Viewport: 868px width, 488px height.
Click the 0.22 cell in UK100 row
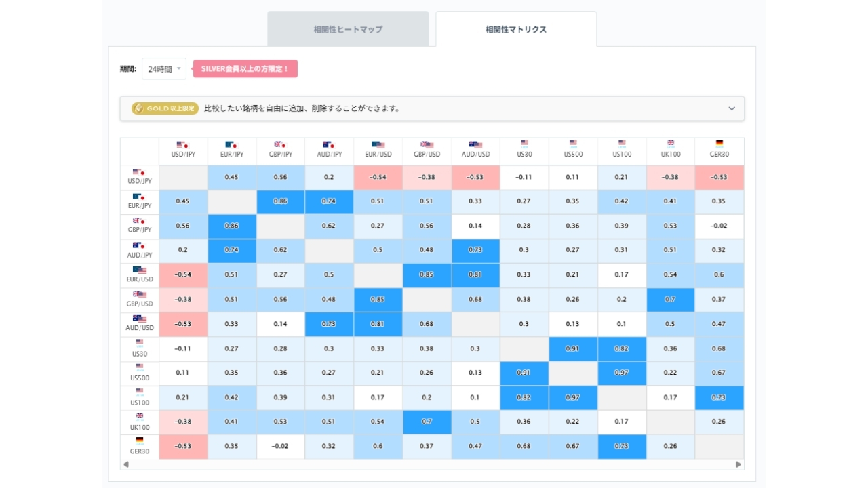tap(573, 422)
